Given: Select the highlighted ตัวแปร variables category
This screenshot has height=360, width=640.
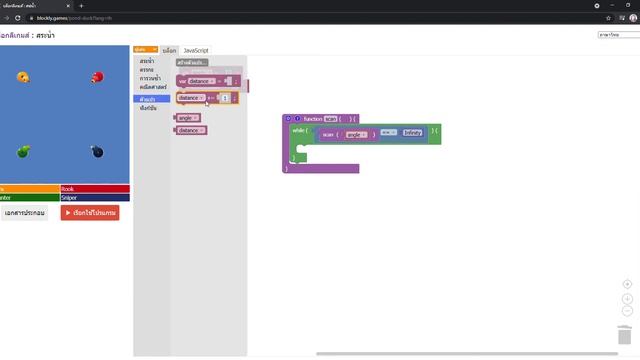Looking at the screenshot, I should tap(151, 99).
